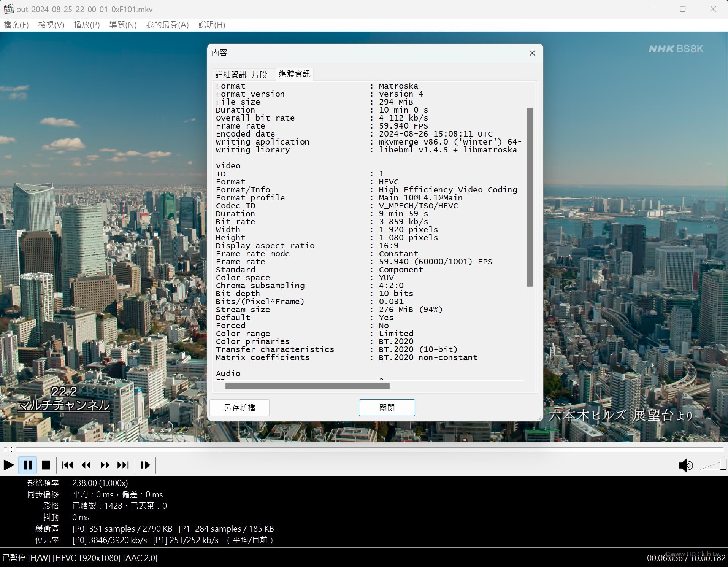Advance one frame with the frame-step icon
Viewport: 728px width, 567px height.
(145, 465)
